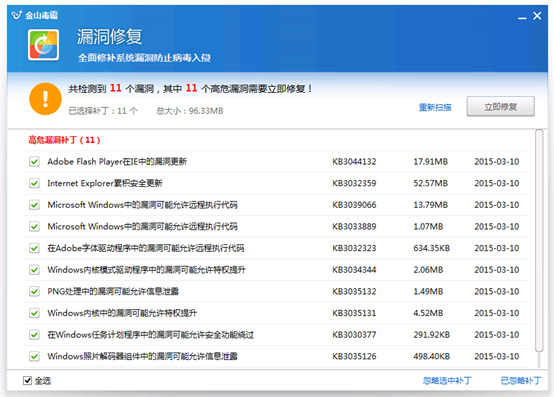The image size is (554, 397).
Task: Uncheck Adobe Flash Player KB3044132 patch
Action: (34, 162)
